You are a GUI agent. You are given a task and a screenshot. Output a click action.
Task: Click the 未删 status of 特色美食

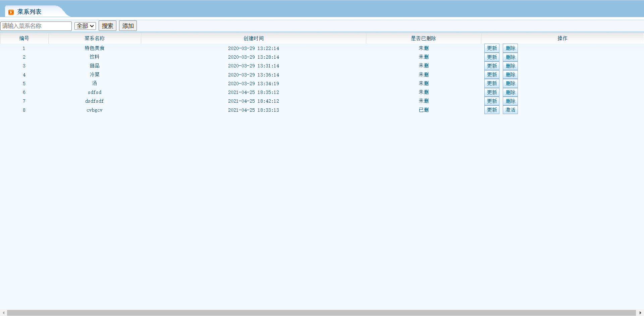click(423, 48)
